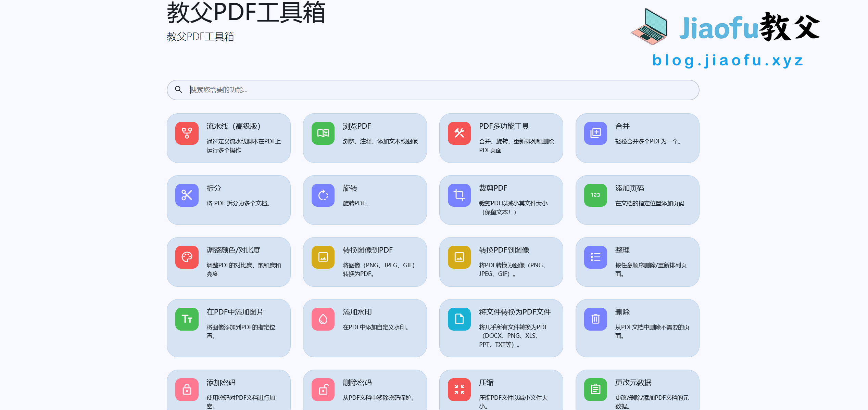Click the image icon for 转换图像到PDF
The width and height of the screenshot is (868, 410).
pyautogui.click(x=323, y=257)
